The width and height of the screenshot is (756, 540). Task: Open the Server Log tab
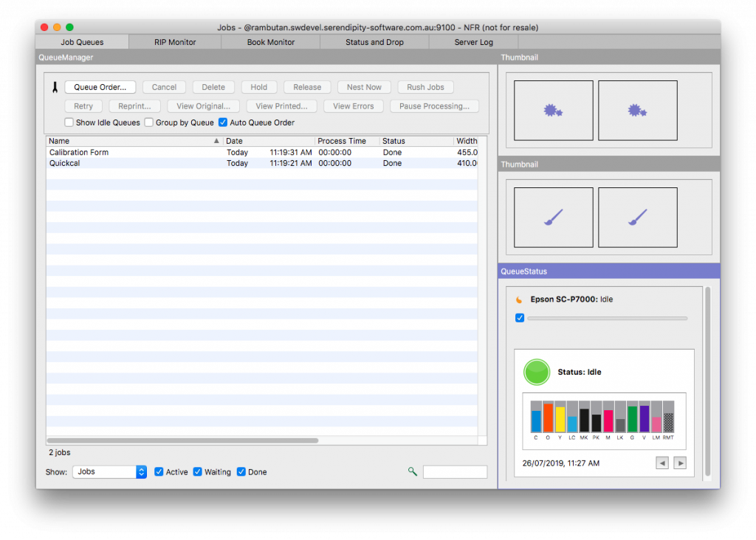pyautogui.click(x=473, y=42)
